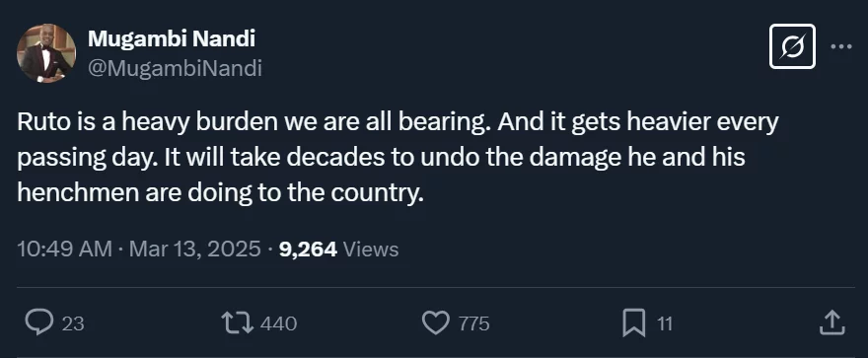Screen dimensions: 868x358
Task: Click the 10:49 AM timestamp
Action: [65, 249]
